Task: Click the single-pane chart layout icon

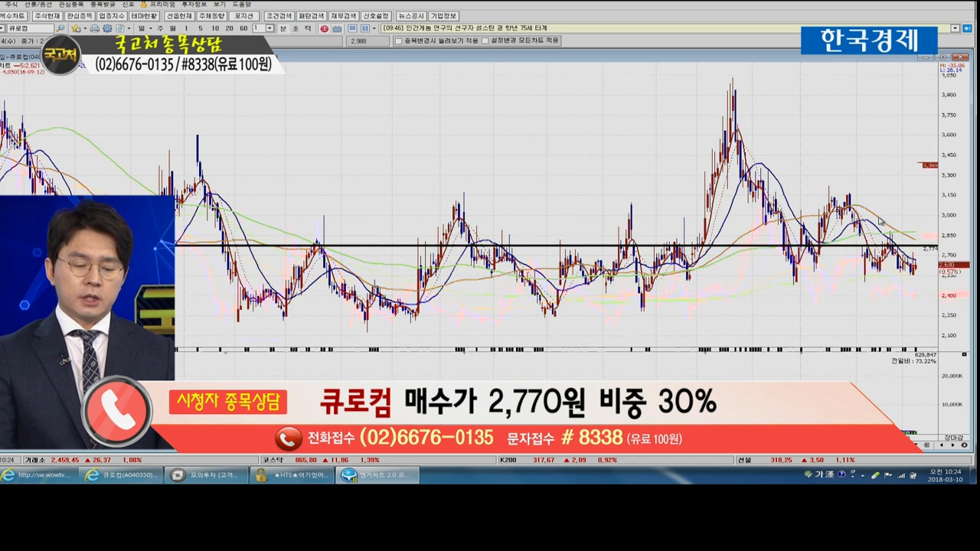Action: click(352, 28)
